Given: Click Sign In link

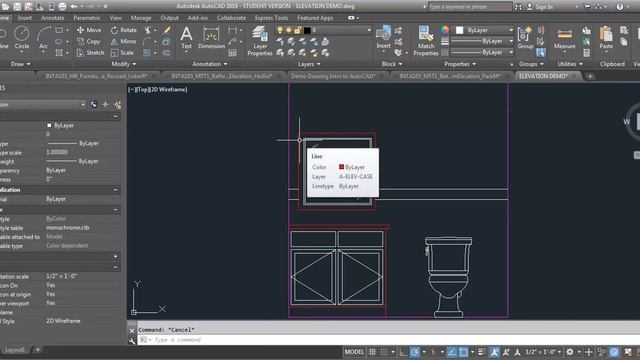Looking at the screenshot, I should (x=540, y=7).
